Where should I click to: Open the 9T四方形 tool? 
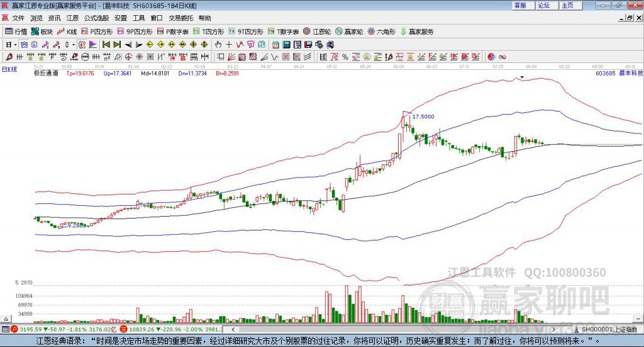coord(246,31)
